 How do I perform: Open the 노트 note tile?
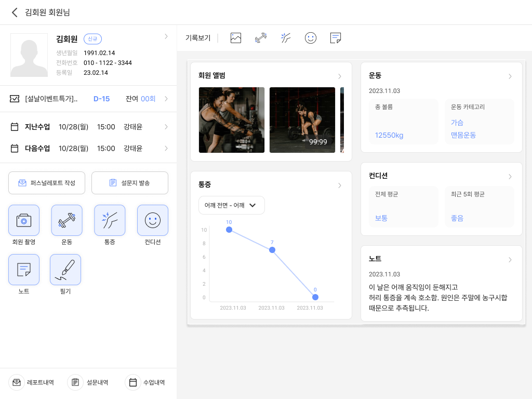[x=24, y=270]
